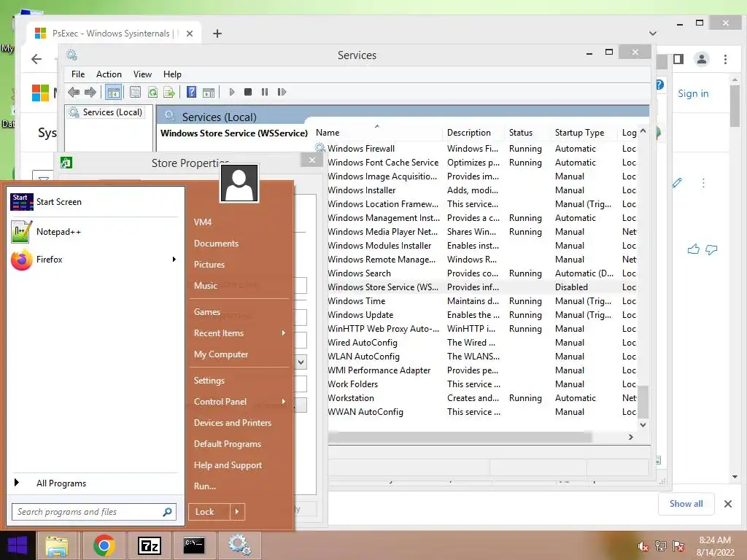Click Sign in link in browser window
This screenshot has height=560, width=747.
point(693,94)
